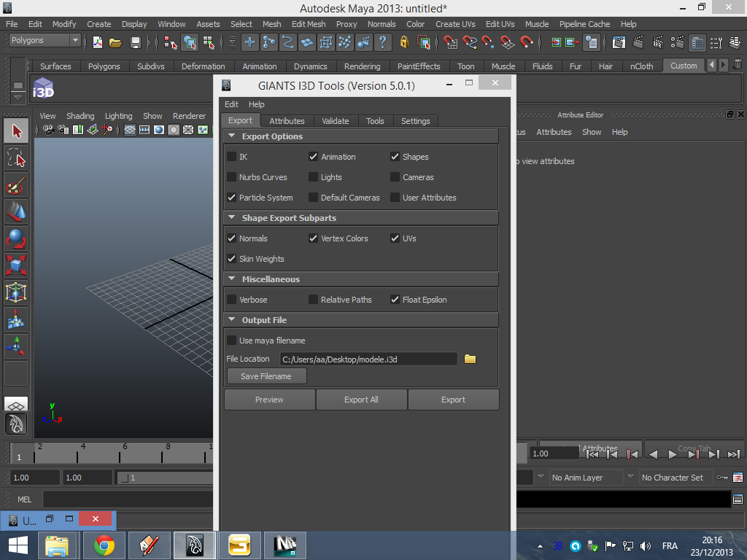The image size is (747, 560).
Task: Open the Render Settings icon
Action: pyautogui.click(x=678, y=42)
